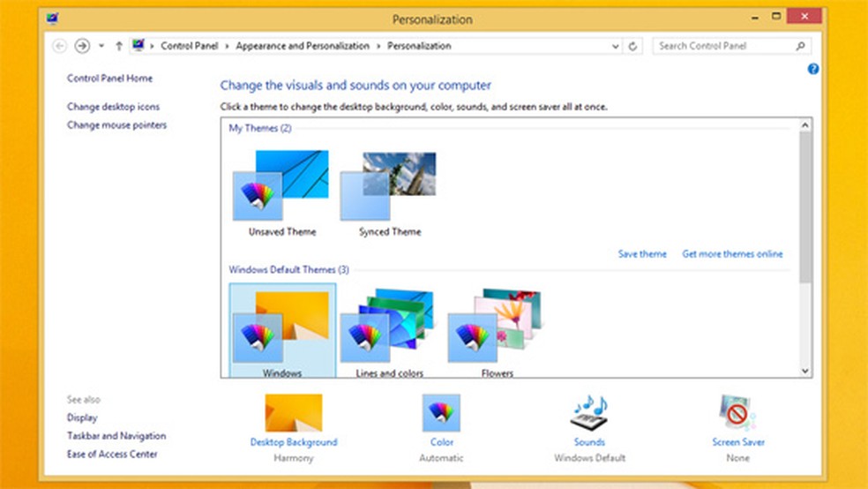Click the Color text link
This screenshot has width=868, height=489.
pos(441,442)
